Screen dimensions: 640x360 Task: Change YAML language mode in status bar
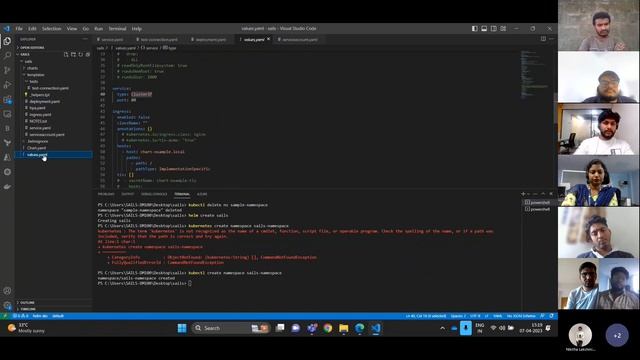498,316
